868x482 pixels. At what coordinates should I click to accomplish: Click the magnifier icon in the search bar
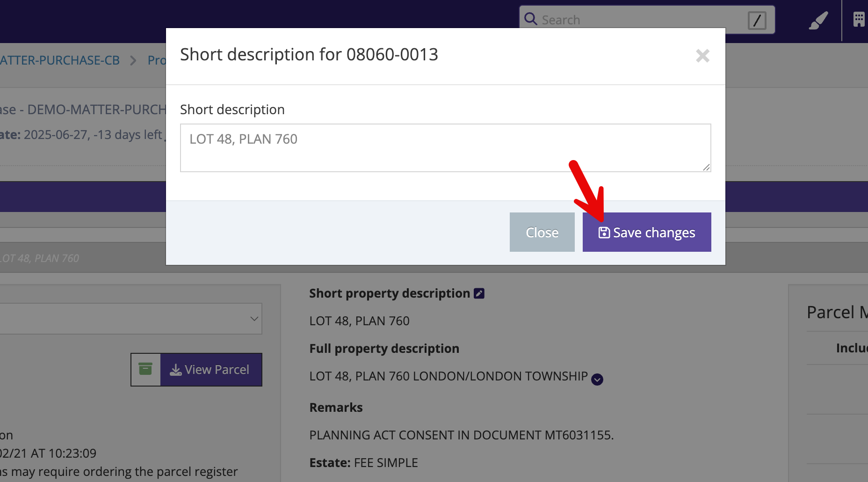[530, 19]
